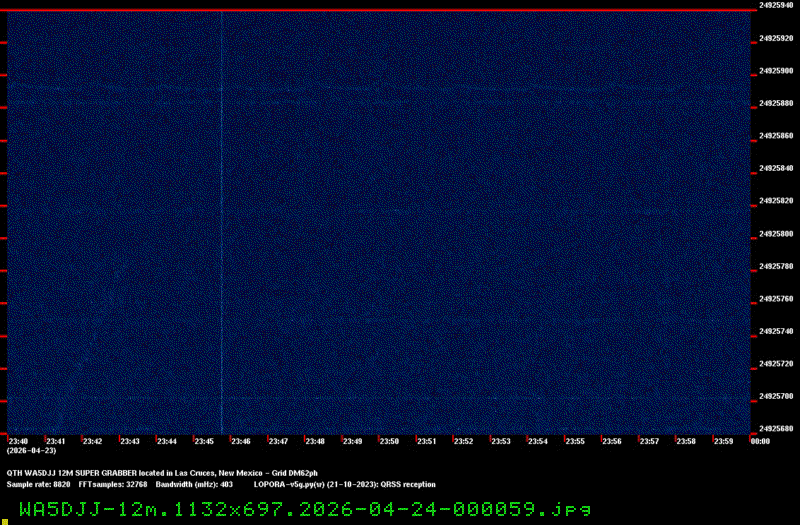Click the Sample rate: 8820 text
The image size is (800, 525).
pos(38,484)
